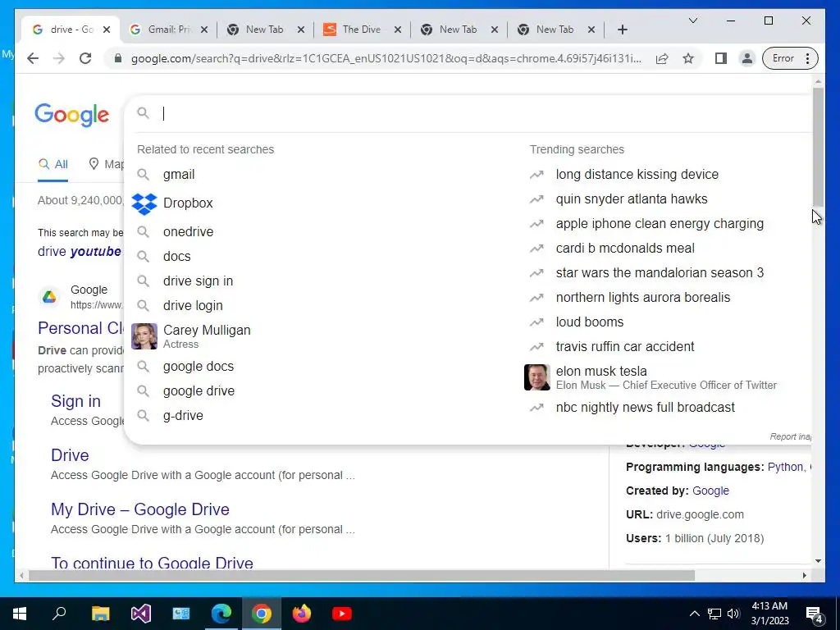Click the Elon Musk thumbnail photo
This screenshot has width=840, height=630.
tap(536, 377)
